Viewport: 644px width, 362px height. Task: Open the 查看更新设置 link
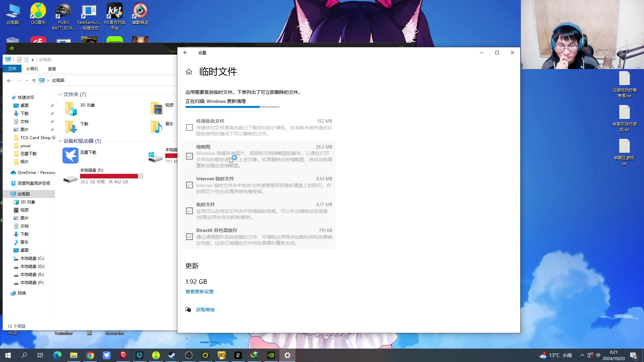(200, 292)
